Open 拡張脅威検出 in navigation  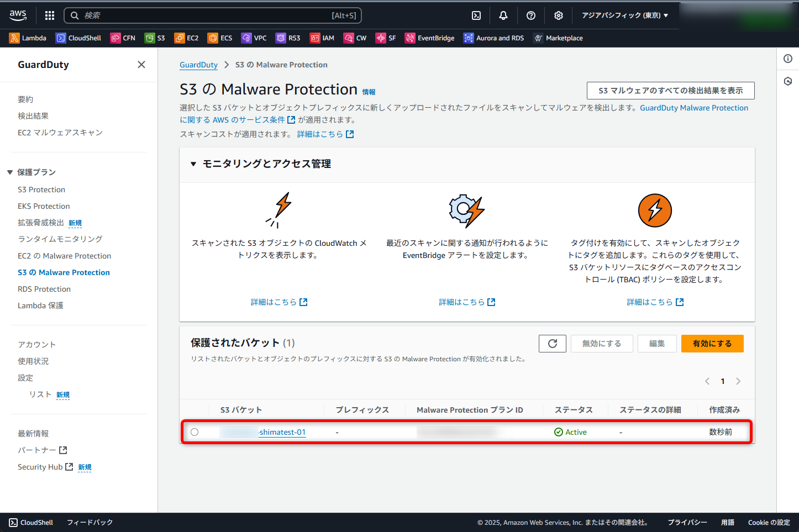(x=41, y=223)
